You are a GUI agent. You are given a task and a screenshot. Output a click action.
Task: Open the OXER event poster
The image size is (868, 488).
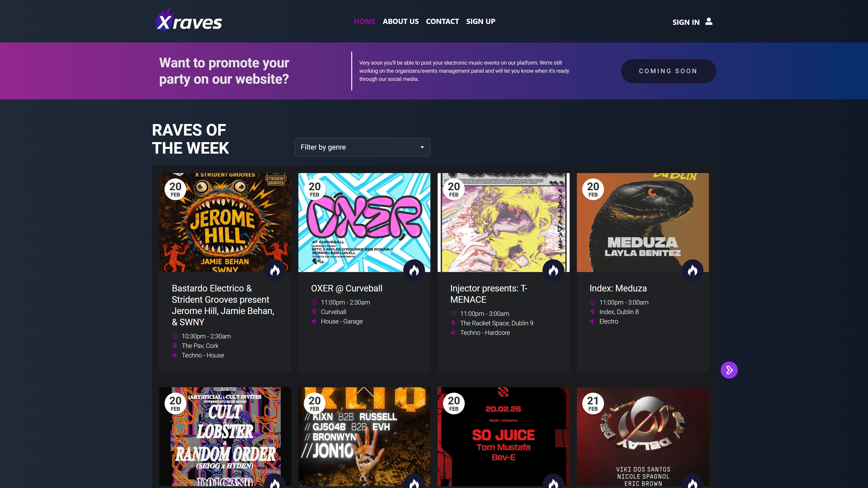tap(364, 222)
